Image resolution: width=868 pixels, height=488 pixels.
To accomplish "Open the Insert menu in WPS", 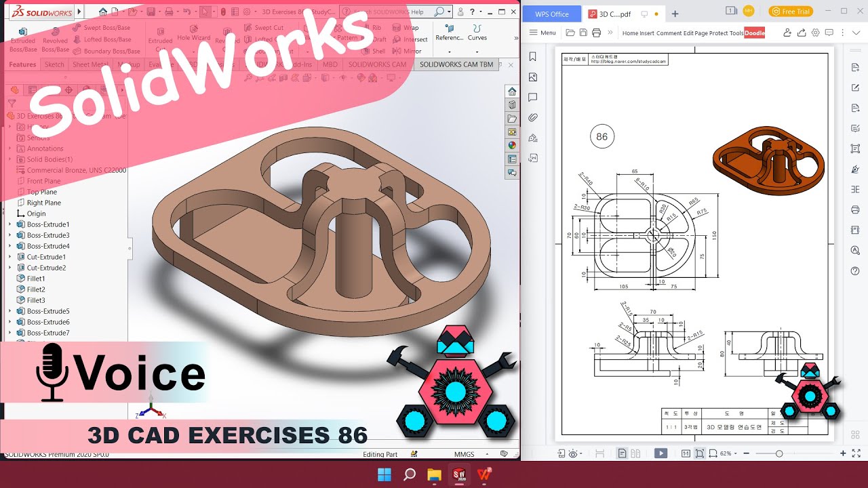I will 647,33.
